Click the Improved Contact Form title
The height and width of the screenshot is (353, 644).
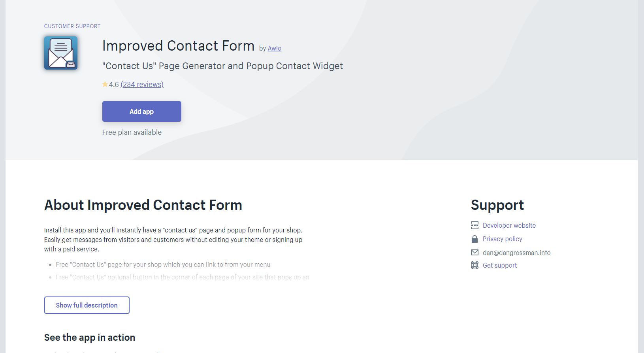(178, 46)
